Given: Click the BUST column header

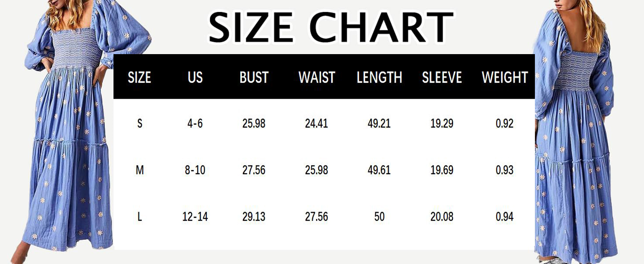Looking at the screenshot, I should point(254,77).
